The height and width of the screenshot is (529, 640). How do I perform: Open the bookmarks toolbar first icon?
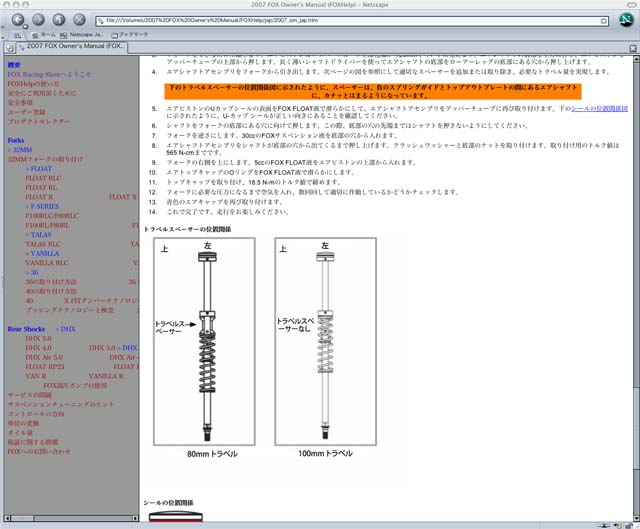(x=17, y=36)
